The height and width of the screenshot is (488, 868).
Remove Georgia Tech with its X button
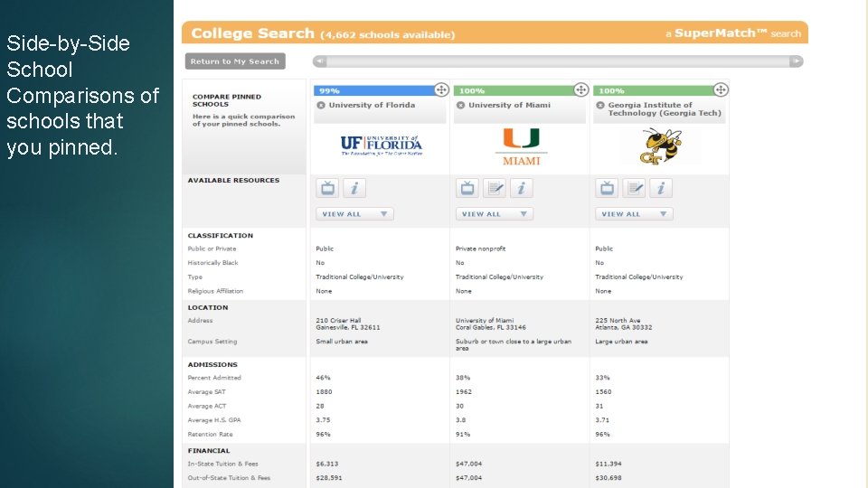[599, 105]
